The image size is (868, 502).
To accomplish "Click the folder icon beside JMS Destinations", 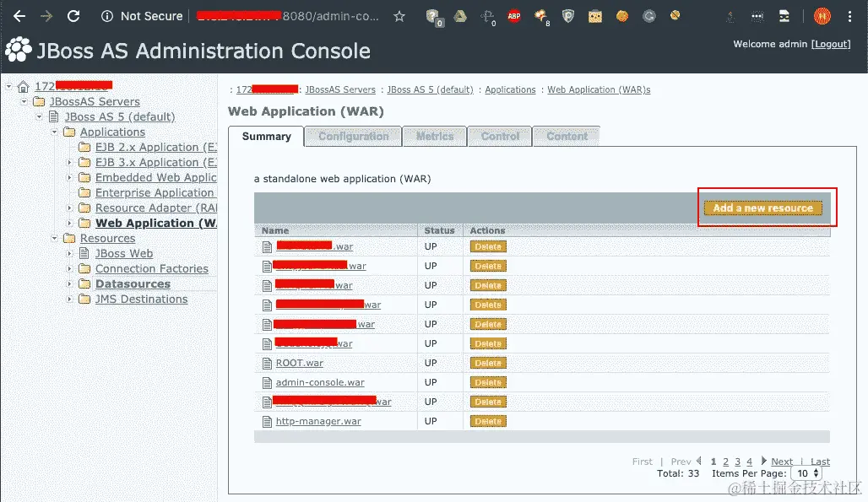I will [84, 300].
